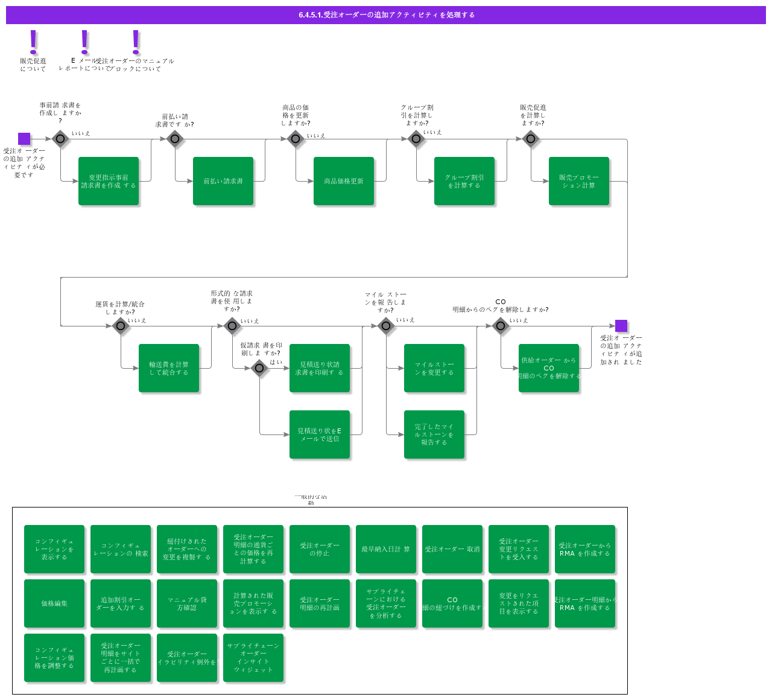Select the purple start event square
The height and width of the screenshot is (700, 772).
24,139
